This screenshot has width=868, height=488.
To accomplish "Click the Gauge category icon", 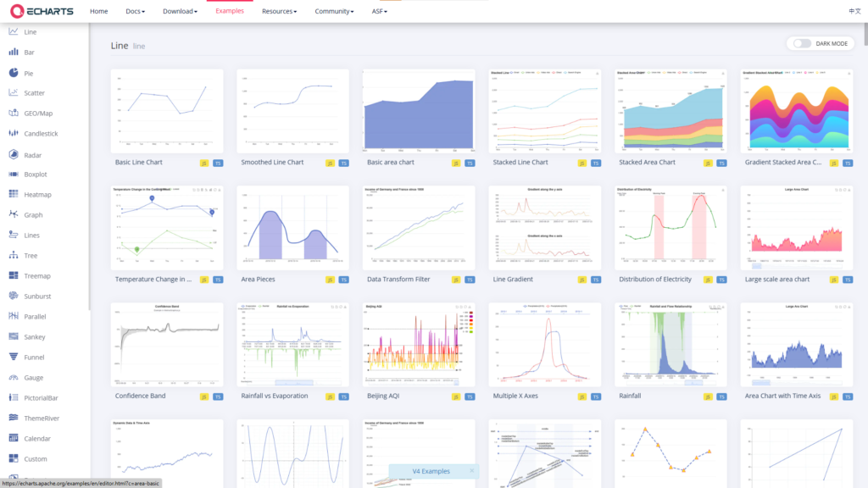I will coord(14,378).
